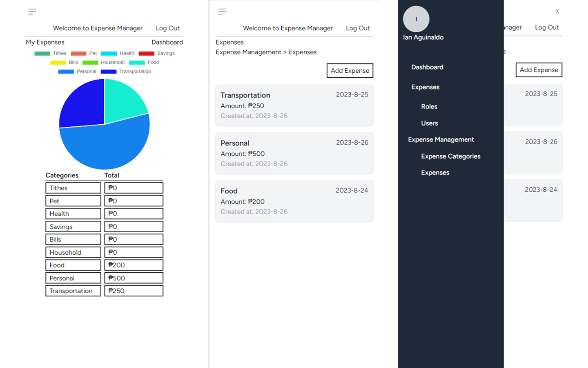The width and height of the screenshot is (588, 368).
Task: Select the Transportation expense card dated 2023-8-25
Action: pyautogui.click(x=294, y=105)
